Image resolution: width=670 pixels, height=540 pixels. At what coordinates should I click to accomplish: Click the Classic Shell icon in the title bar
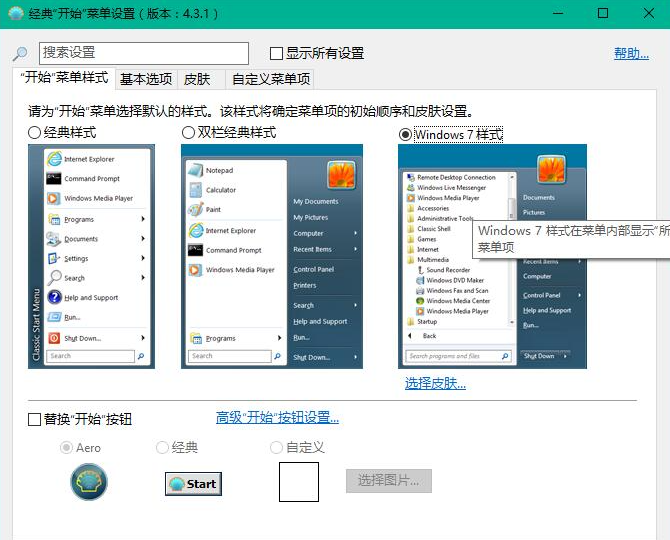point(16,14)
